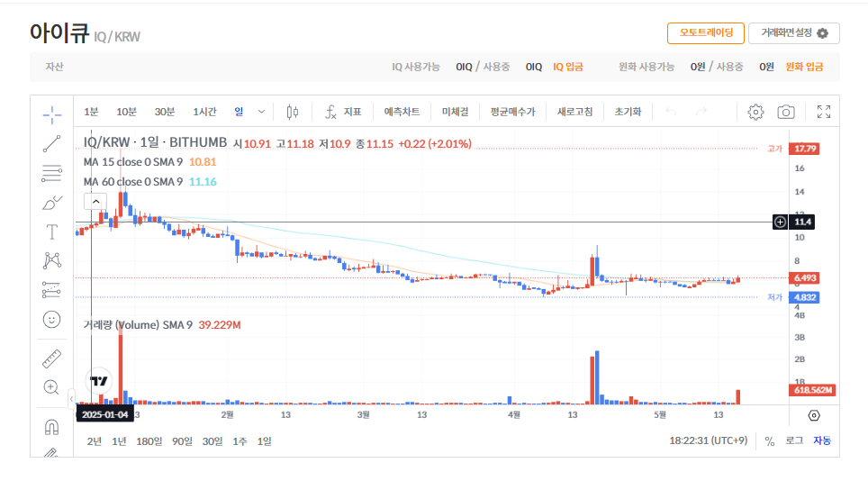The width and height of the screenshot is (868, 481).
Task: Toggle 로그 logarithmic scale
Action: coord(794,440)
